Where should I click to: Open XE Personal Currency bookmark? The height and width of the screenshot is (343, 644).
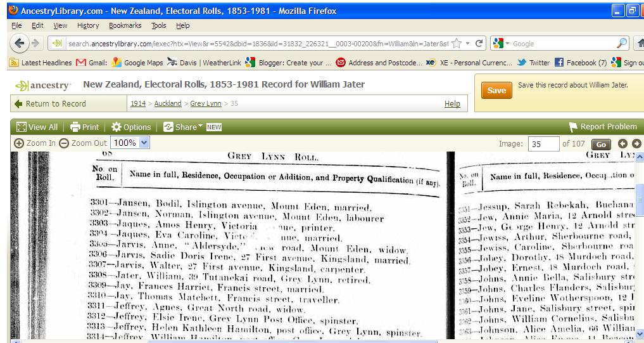[x=469, y=63]
